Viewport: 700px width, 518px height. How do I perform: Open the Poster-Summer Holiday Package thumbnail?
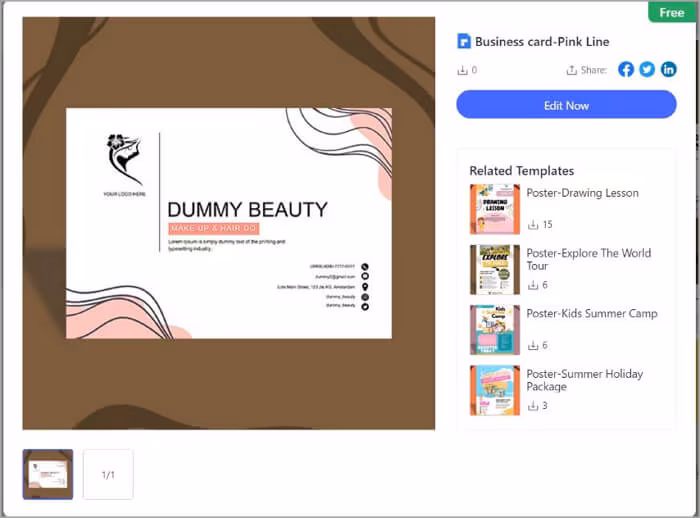tap(495, 390)
